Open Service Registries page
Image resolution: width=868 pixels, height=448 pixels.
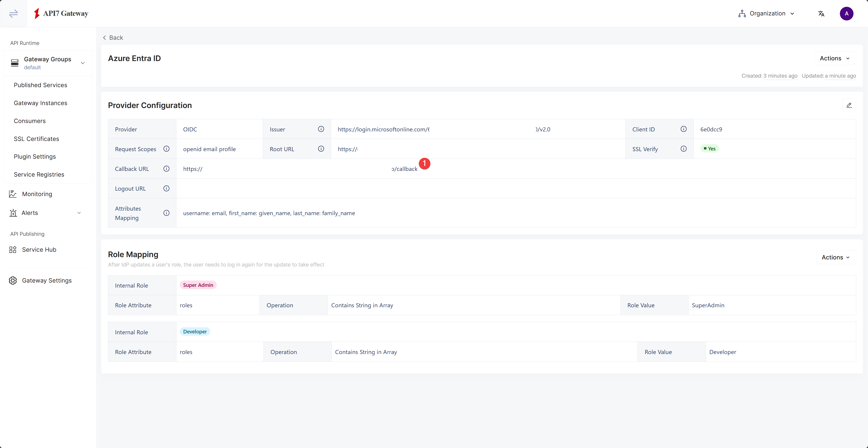(39, 174)
